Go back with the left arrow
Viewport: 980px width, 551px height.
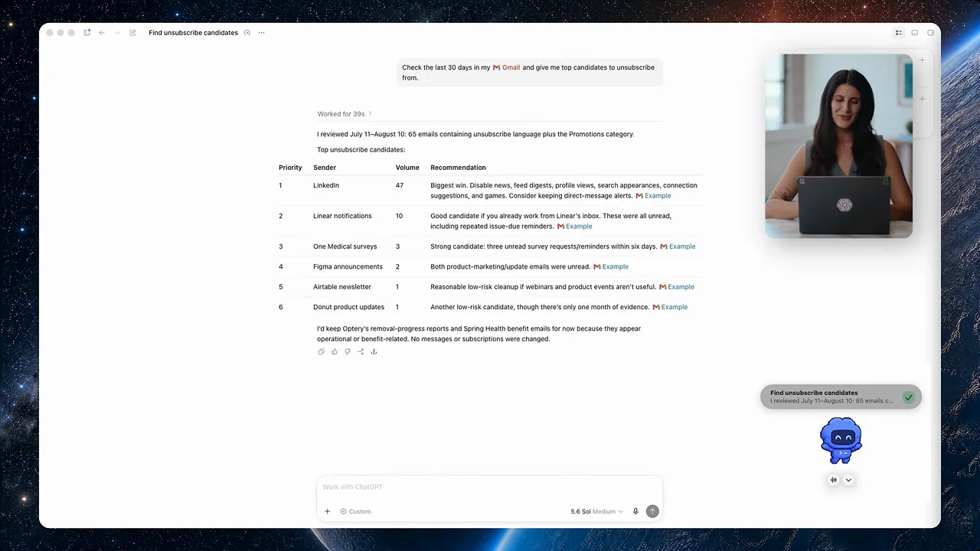pos(102,33)
